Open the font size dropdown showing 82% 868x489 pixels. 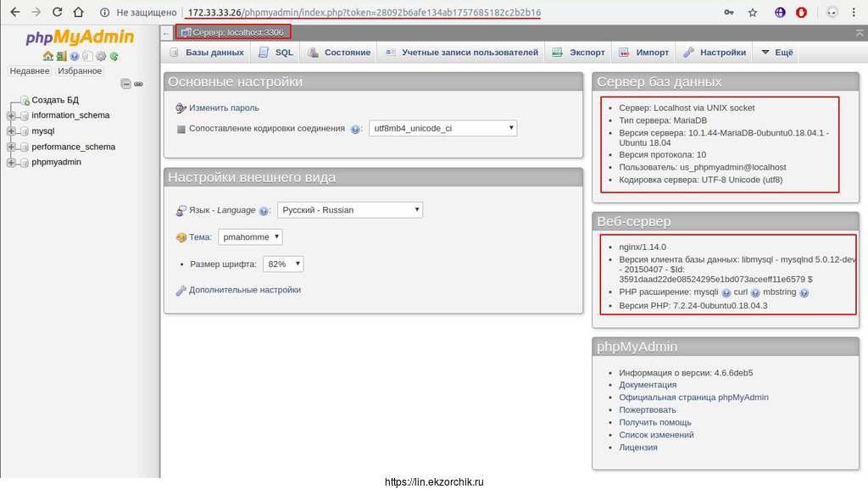tap(282, 264)
